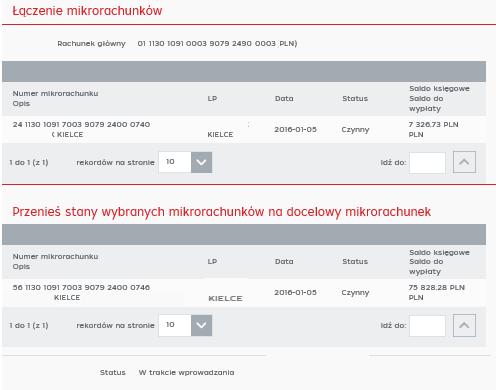This screenshot has width=496, height=390.
Task: Click balance 75 828,28 PLN
Action: pyautogui.click(x=436, y=288)
